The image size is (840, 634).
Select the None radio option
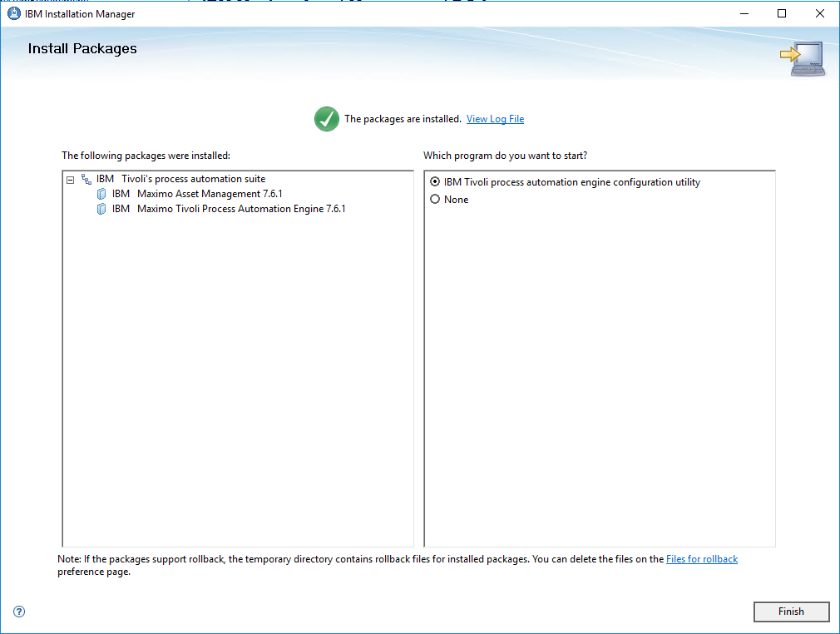coord(435,200)
